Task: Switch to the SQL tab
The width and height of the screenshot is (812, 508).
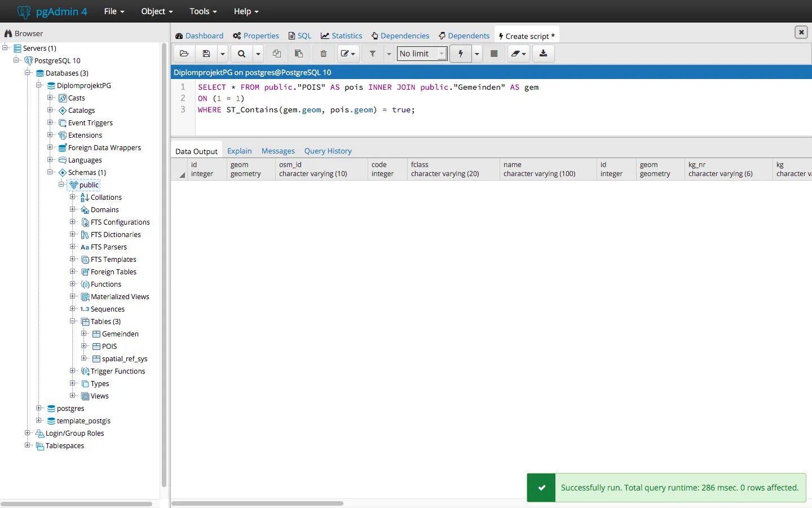Action: pyautogui.click(x=300, y=36)
